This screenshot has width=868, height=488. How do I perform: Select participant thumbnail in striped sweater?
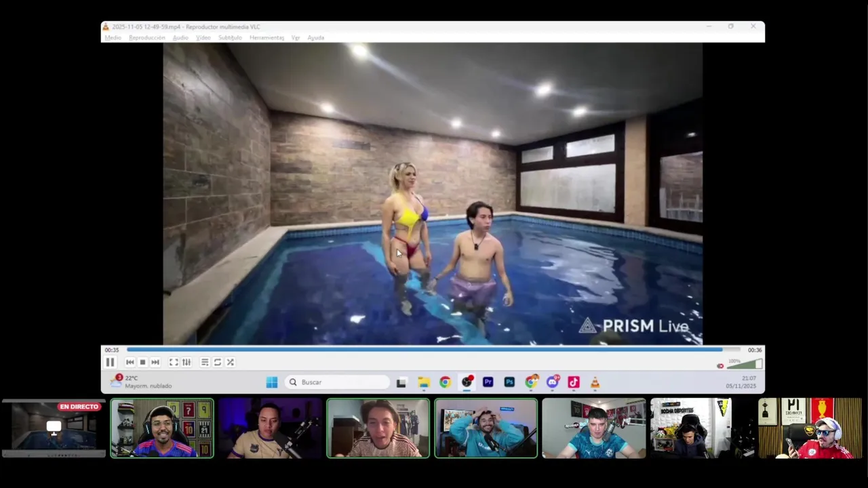coord(378,428)
